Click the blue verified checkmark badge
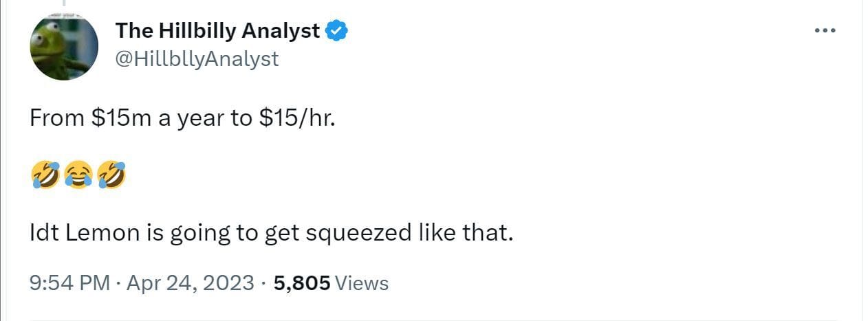Screen dimensions: 868x321 click(336, 31)
